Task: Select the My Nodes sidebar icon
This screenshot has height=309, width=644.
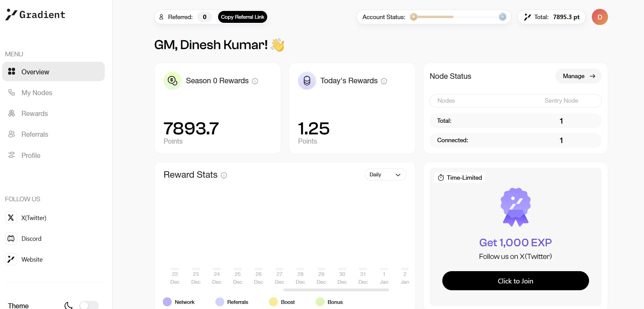Action: point(12,92)
